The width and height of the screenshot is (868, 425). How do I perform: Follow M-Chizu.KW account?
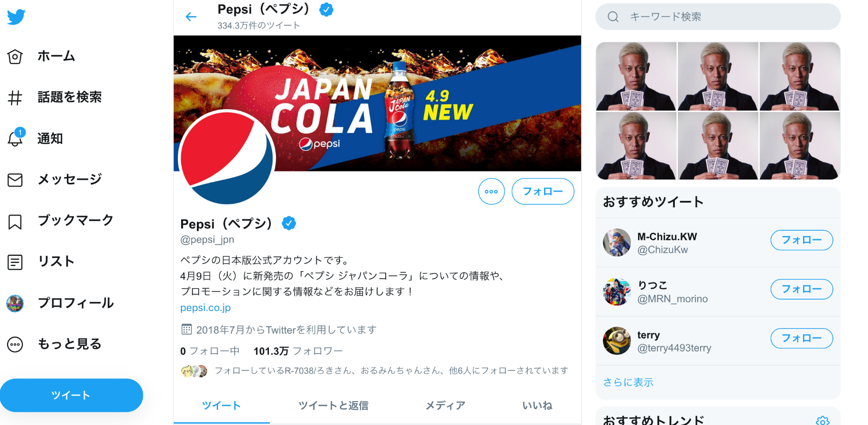coord(801,240)
